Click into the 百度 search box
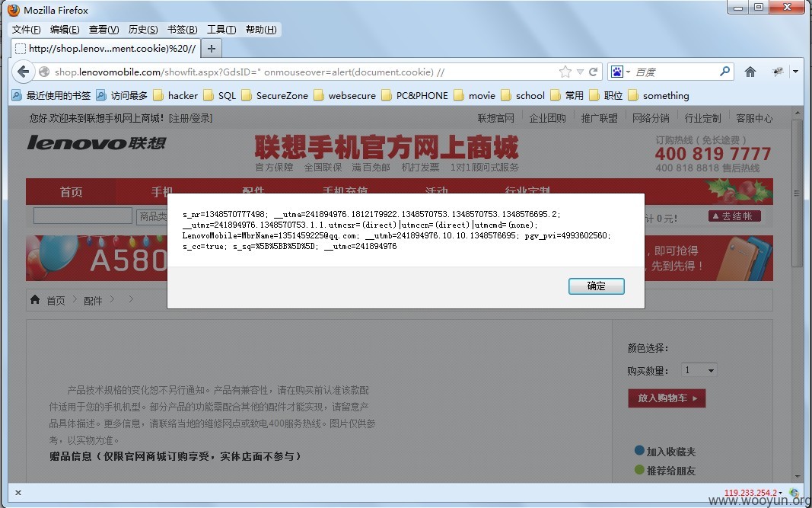This screenshot has height=508, width=812. coord(675,72)
